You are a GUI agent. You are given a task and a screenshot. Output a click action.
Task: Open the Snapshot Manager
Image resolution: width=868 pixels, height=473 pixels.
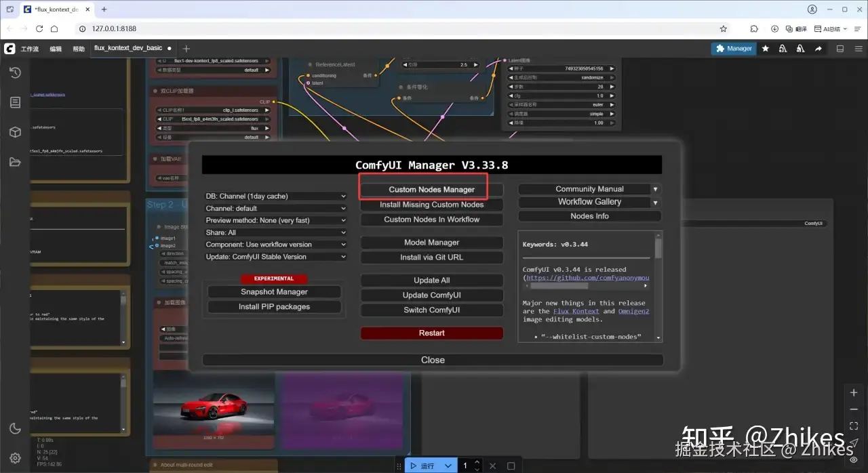point(274,292)
